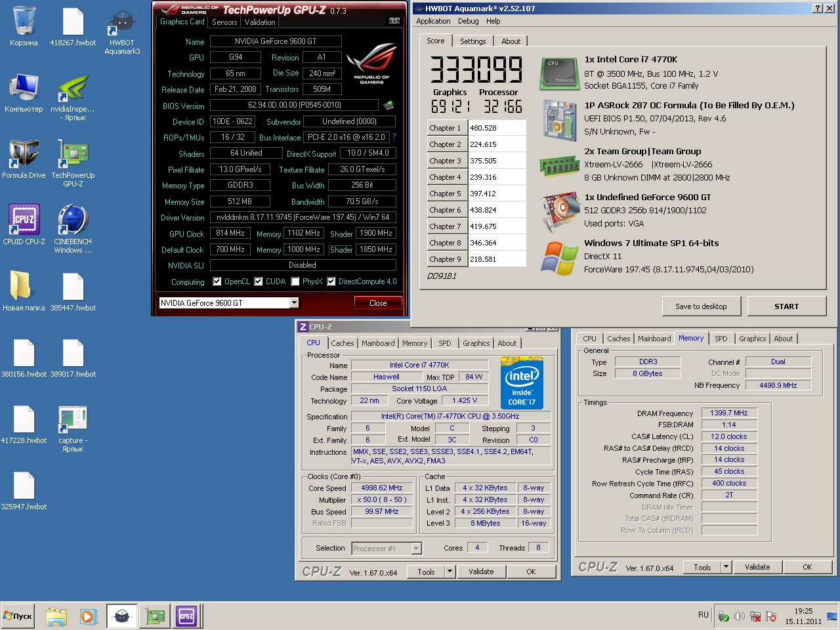Click Validate in the CPU-Z CPU window

[x=481, y=572]
